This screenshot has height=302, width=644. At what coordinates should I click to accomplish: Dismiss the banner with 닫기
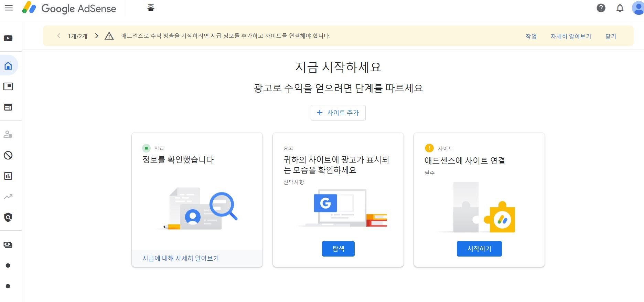tap(611, 36)
